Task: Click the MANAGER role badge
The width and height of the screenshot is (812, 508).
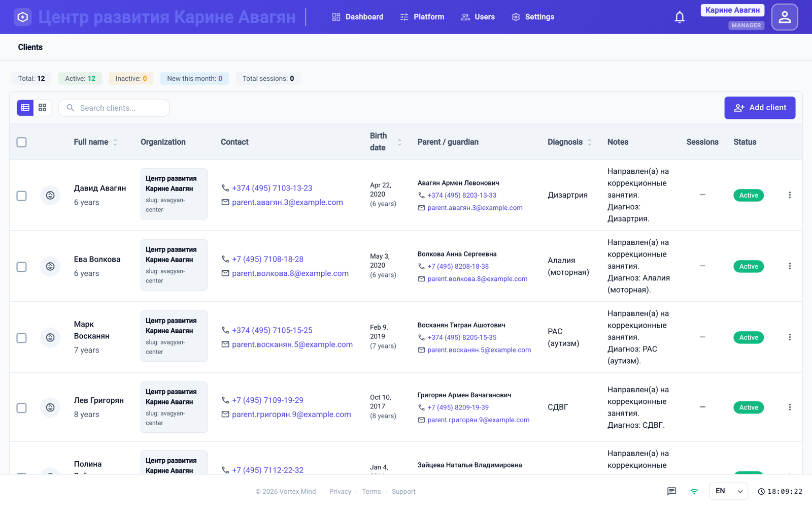Action: [746, 25]
